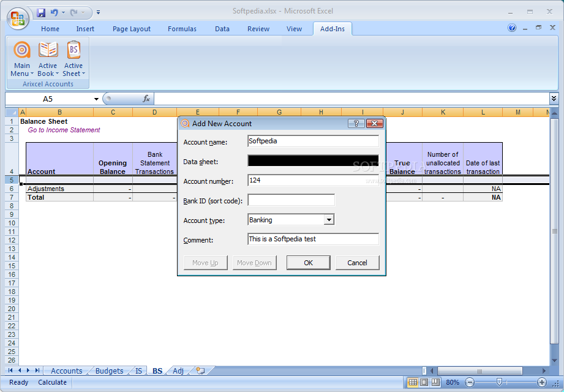Open Customize Quick Access Toolbar dropdown

point(98,13)
